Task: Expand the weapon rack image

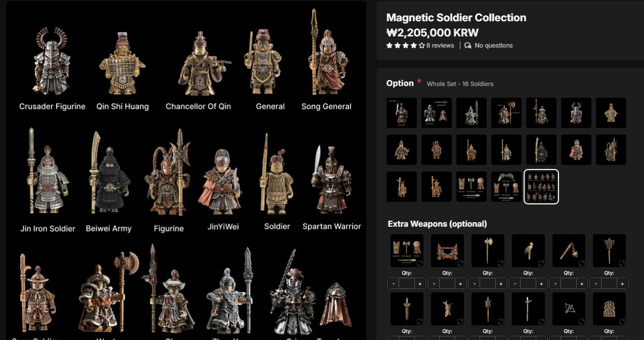Action: tap(460, 264)
